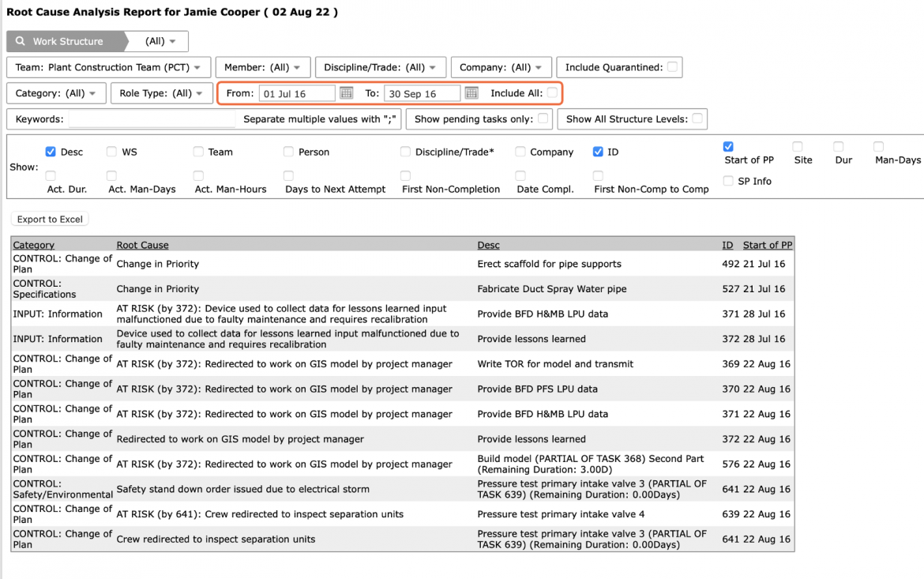This screenshot has width=924, height=579.
Task: Click 'Provide BFD PFS LPU data' cell
Action: (538, 389)
